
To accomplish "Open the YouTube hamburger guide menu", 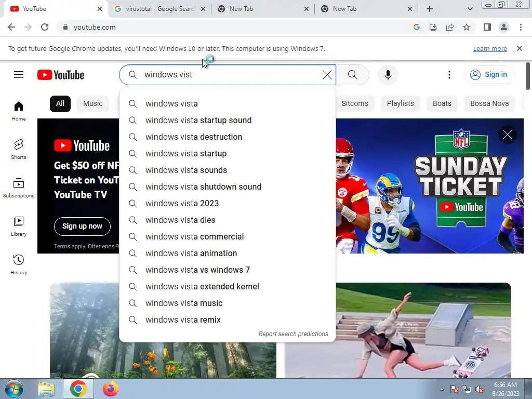I will pyautogui.click(x=19, y=75).
